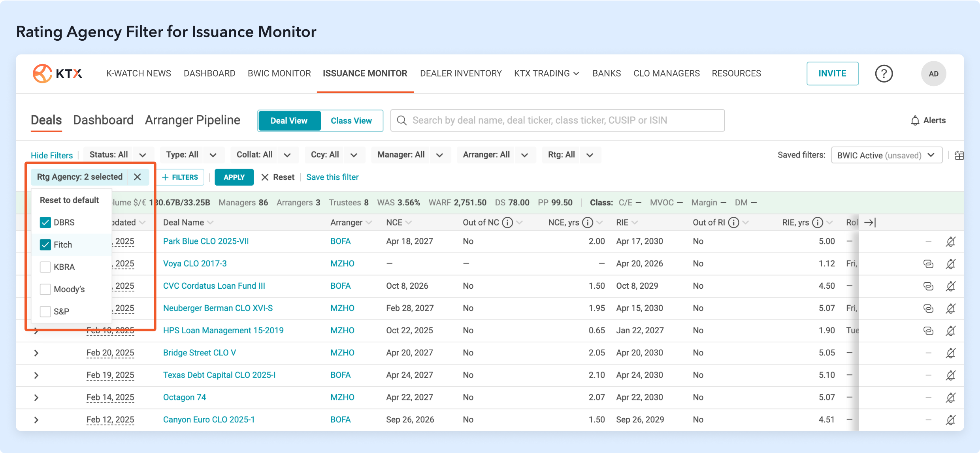
Task: Toggle alert bell for Texas Debt Capital CLO 2025-I
Action: click(951, 375)
